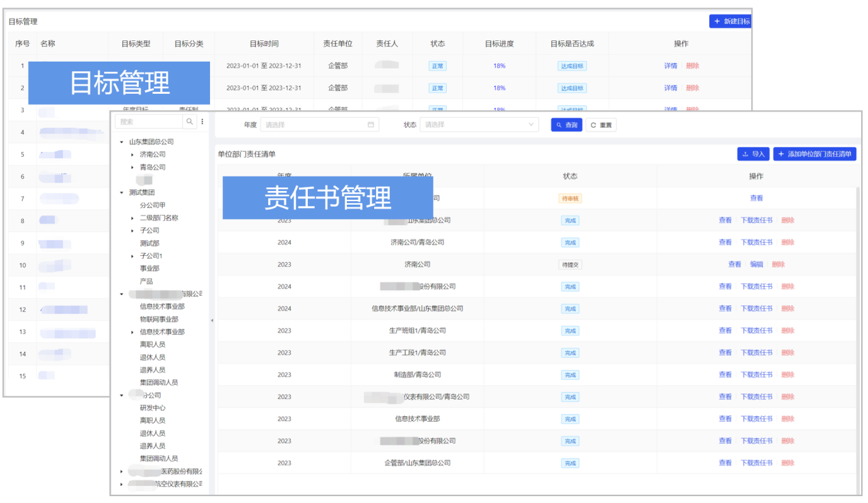
Task: Select 产品 in the organization tree
Action: point(146,281)
